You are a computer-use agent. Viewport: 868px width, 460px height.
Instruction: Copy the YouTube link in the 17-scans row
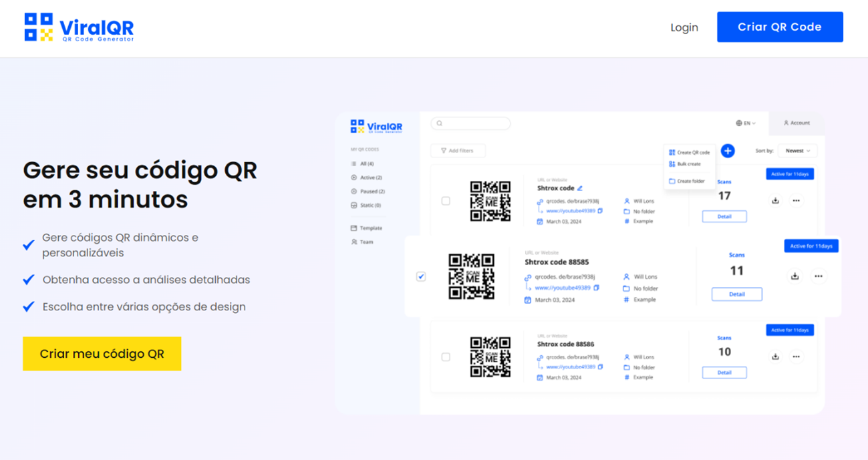click(600, 211)
